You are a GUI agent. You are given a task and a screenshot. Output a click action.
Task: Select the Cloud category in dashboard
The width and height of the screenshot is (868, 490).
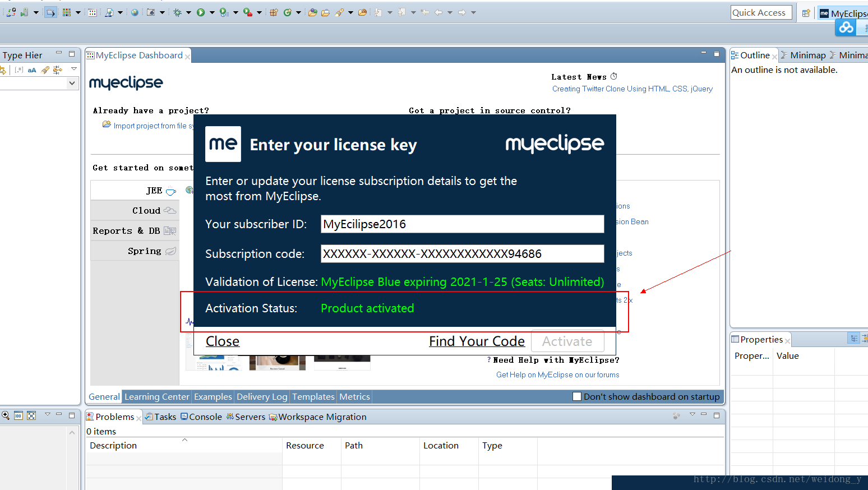pos(135,210)
